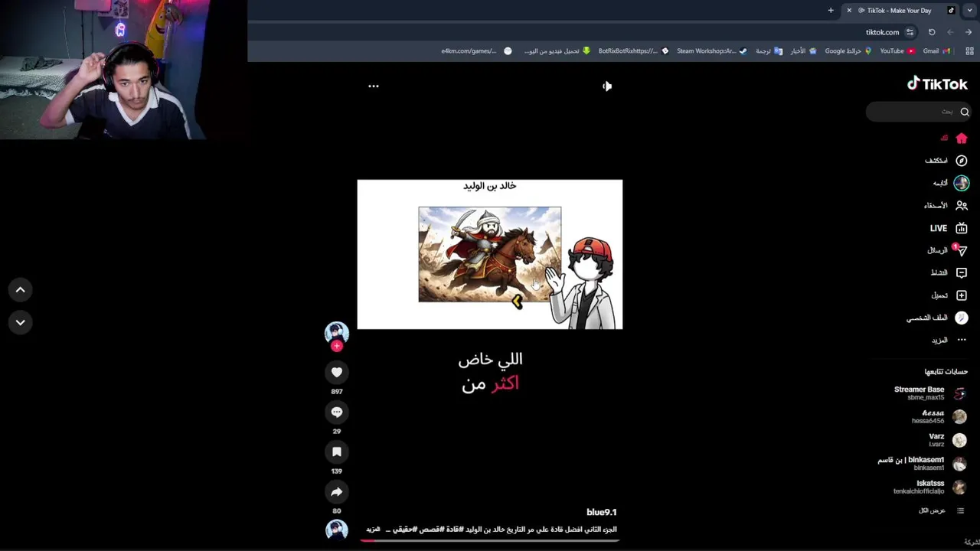980x551 pixels.
Task: Open the Profile avatar in sidebar
Action: click(x=962, y=318)
